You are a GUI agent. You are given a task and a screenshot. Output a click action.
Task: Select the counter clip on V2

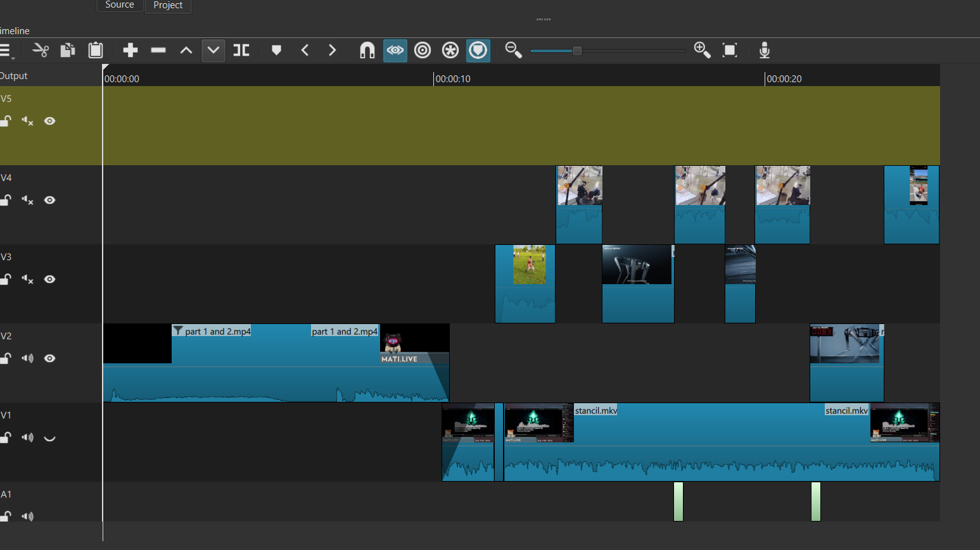pyautogui.click(x=847, y=363)
